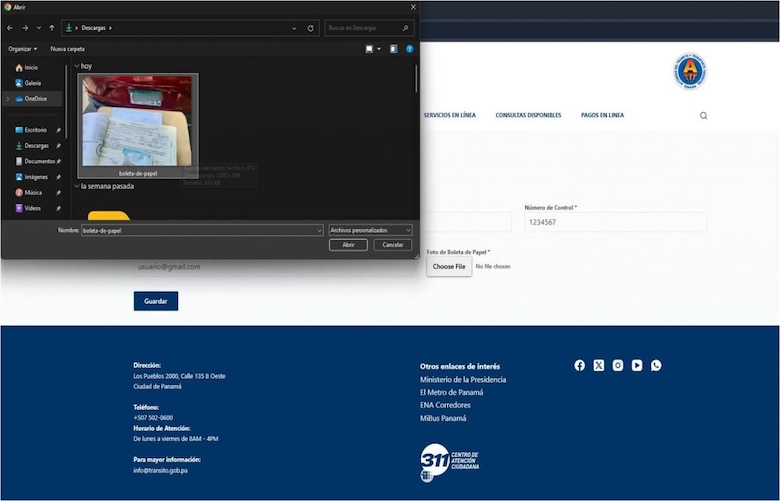Refresh the Descargas folder view
The width and height of the screenshot is (780, 501).
[311, 28]
